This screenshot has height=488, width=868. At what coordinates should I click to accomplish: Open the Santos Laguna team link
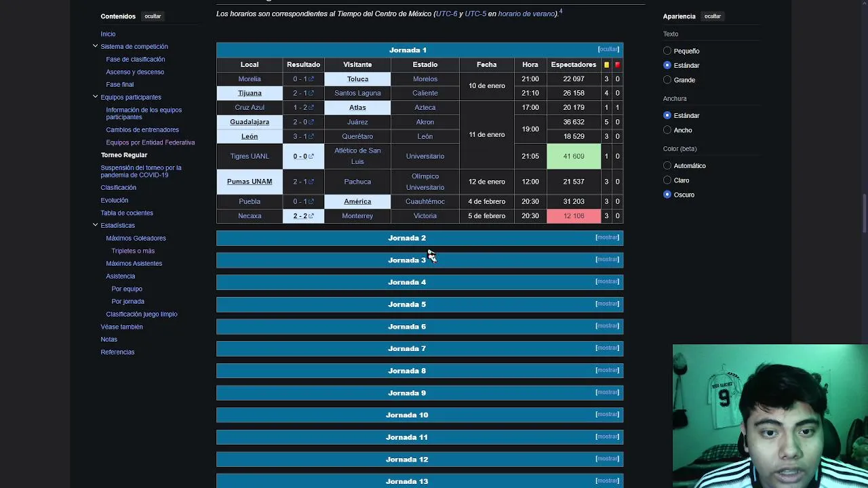pos(357,94)
